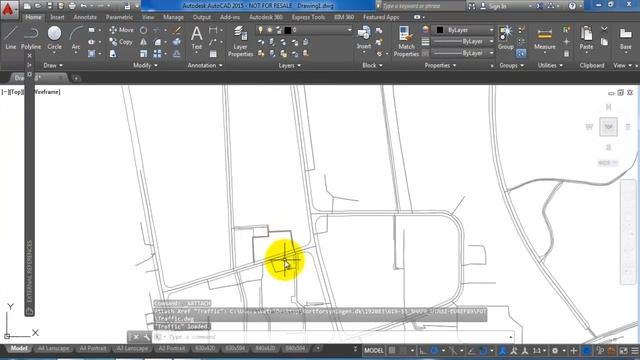640x360 pixels.
Task: Select the Polyline tool
Action: click(x=31, y=38)
